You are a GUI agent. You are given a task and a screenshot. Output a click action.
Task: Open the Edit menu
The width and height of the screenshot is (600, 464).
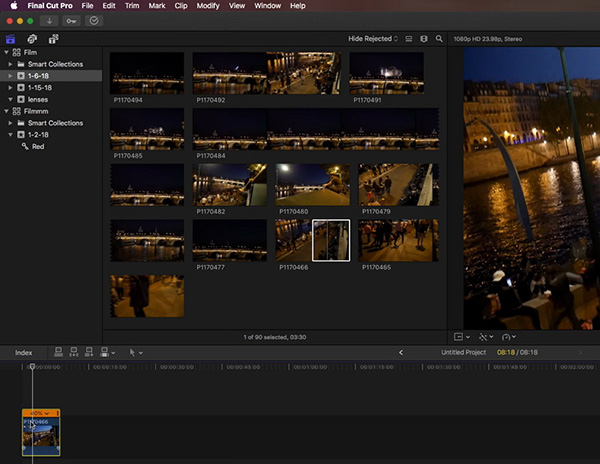(x=109, y=6)
